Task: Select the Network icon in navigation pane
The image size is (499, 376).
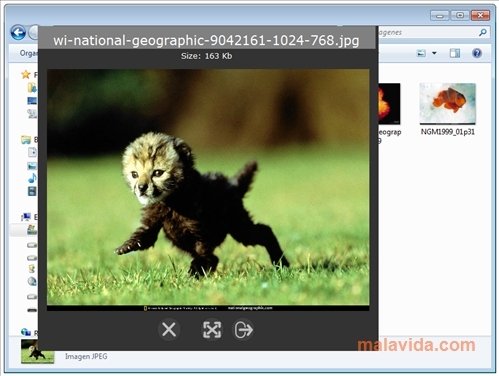Action: (x=26, y=332)
